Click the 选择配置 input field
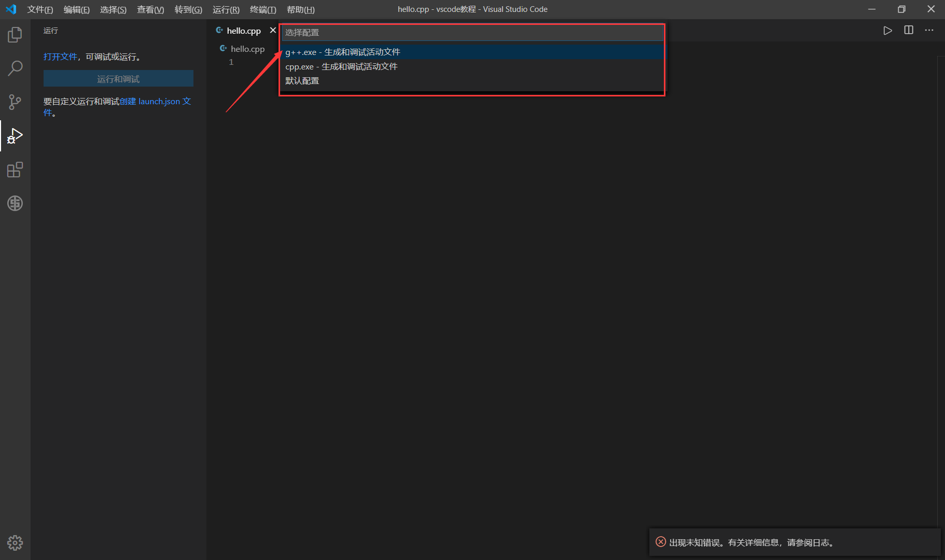Viewport: 945px width, 560px height. [x=473, y=33]
